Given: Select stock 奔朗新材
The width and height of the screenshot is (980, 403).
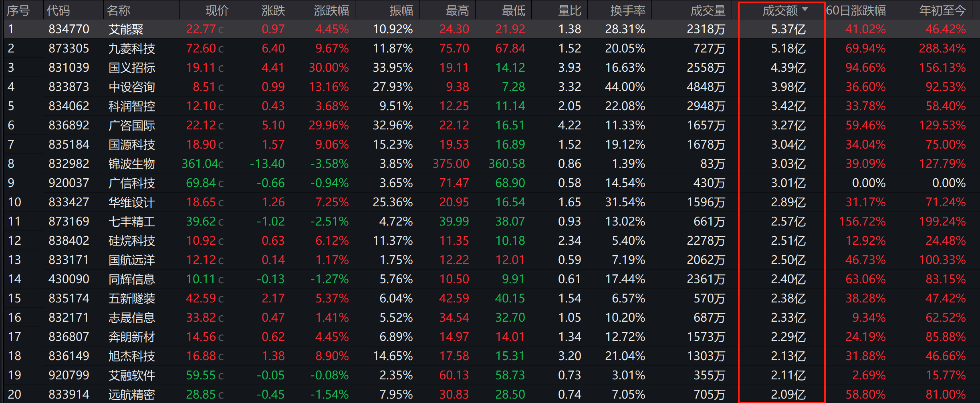Looking at the screenshot, I should pos(131,337).
